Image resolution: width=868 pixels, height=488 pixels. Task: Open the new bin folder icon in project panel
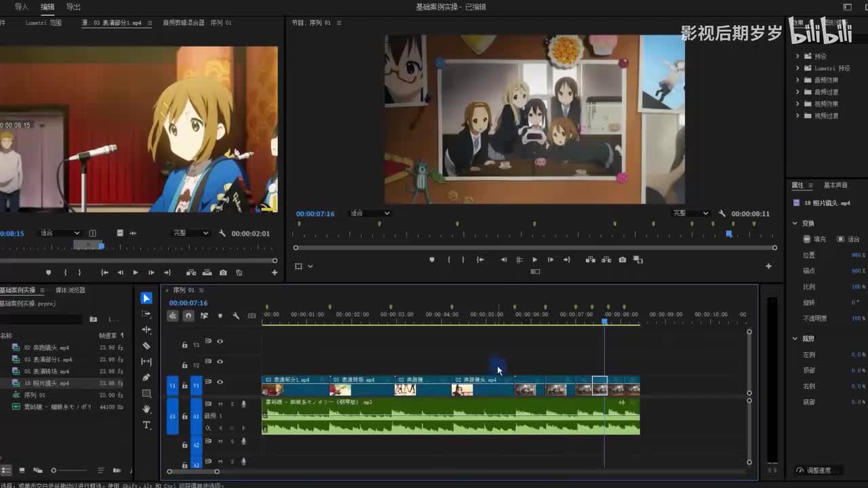point(93,319)
